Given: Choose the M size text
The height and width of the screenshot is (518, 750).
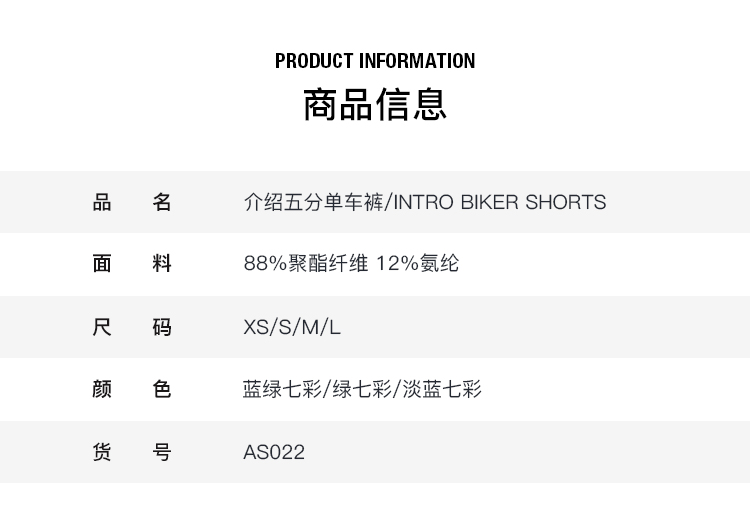Looking at the screenshot, I should tap(311, 327).
